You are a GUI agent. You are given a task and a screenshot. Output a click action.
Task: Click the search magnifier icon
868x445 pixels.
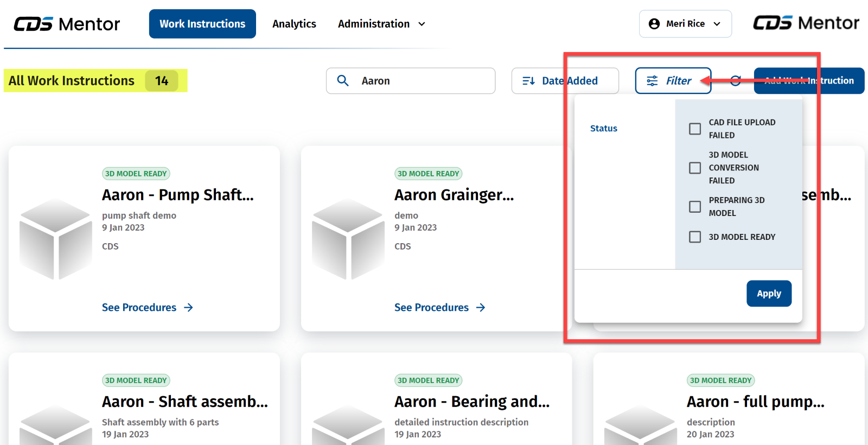pyautogui.click(x=343, y=81)
